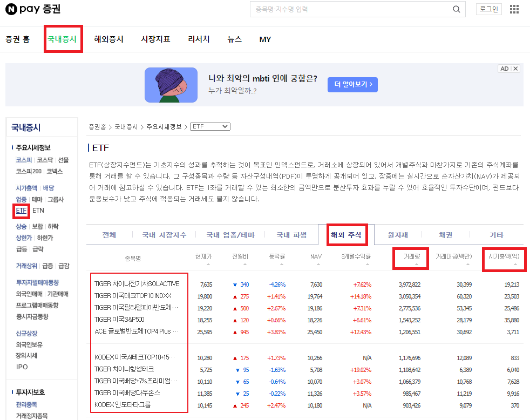Click 코스피200 in sidebar
This screenshot has height=420, width=530.
[x=29, y=171]
